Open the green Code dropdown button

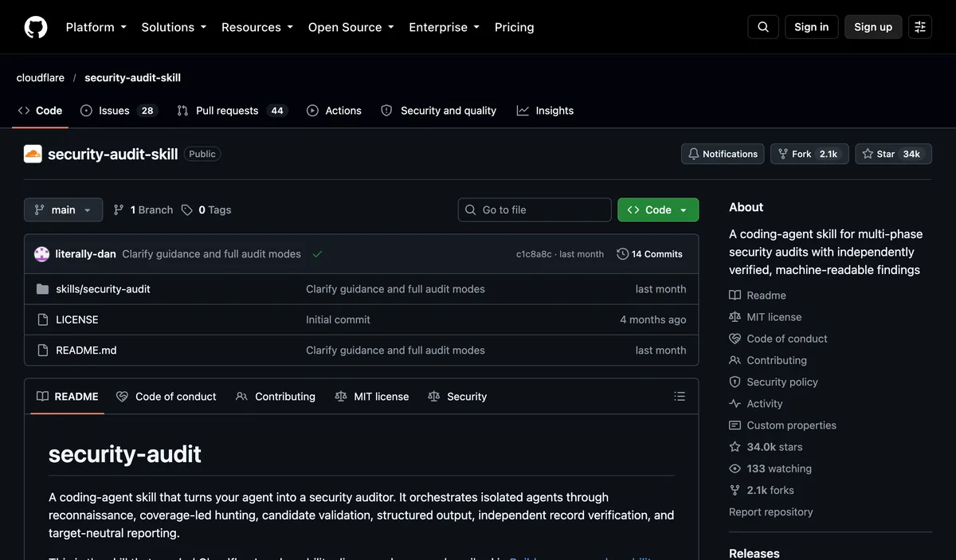(x=658, y=210)
